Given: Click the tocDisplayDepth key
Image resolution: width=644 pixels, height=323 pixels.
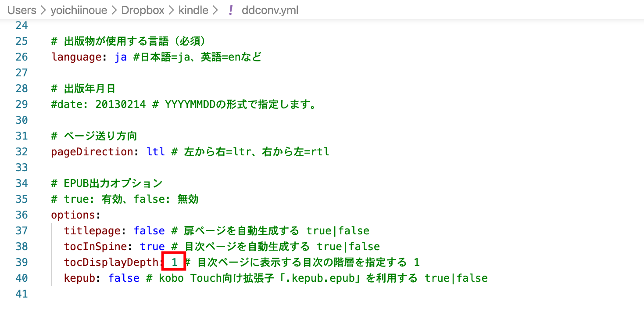Looking at the screenshot, I should tap(111, 262).
